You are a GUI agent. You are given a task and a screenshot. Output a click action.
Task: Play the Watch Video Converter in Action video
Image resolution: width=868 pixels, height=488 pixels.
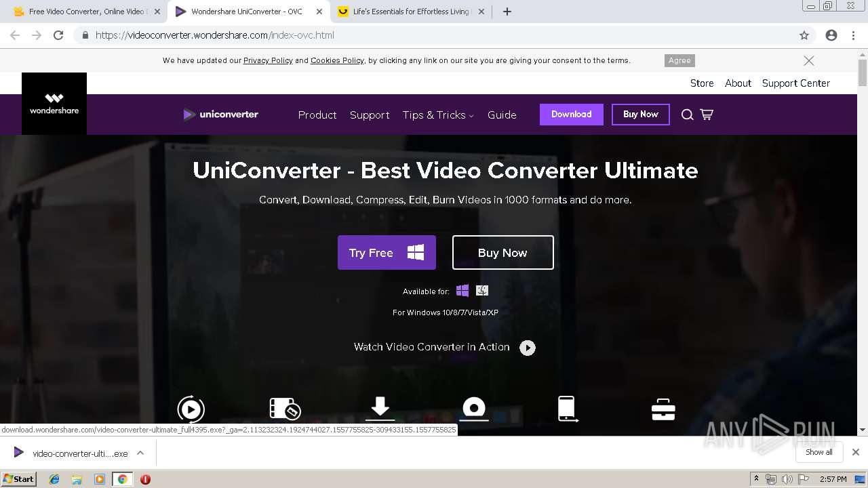[528, 348]
